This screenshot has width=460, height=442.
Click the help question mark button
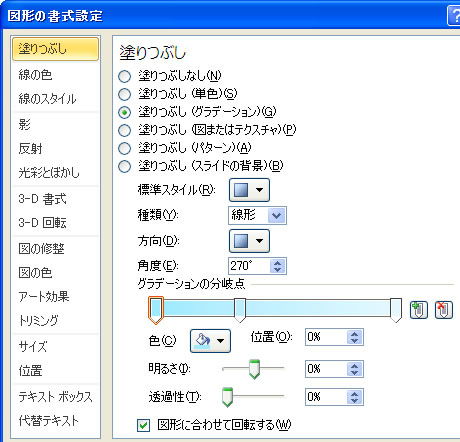(454, 16)
